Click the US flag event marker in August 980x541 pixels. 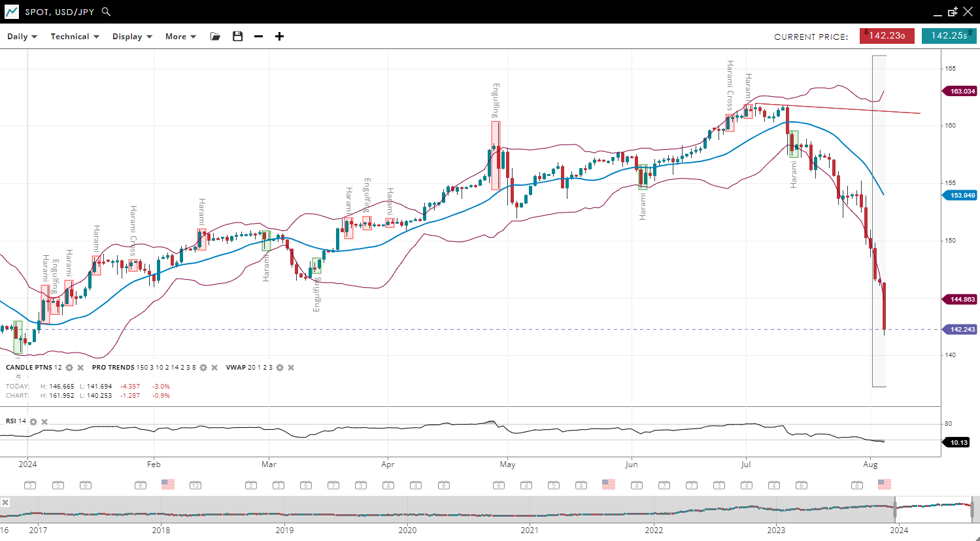pyautogui.click(x=885, y=485)
